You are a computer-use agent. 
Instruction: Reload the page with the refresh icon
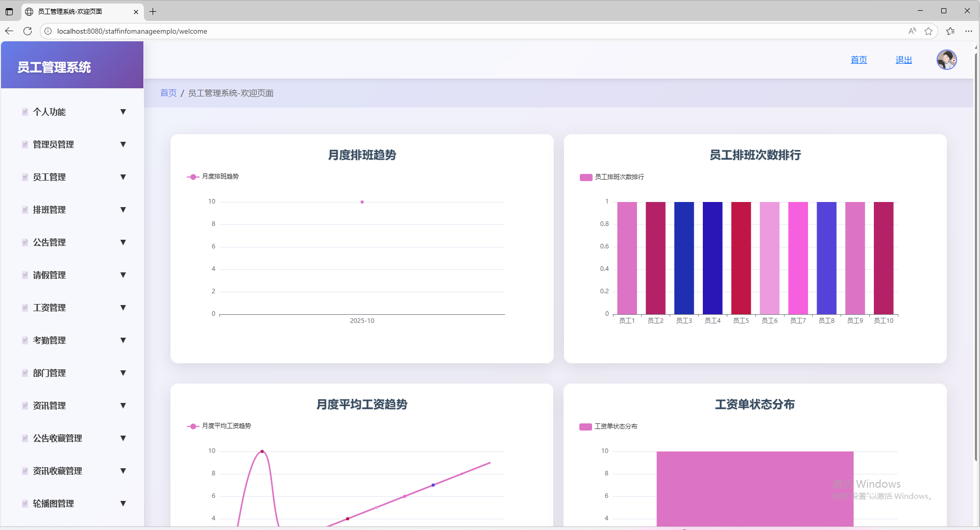pos(28,31)
